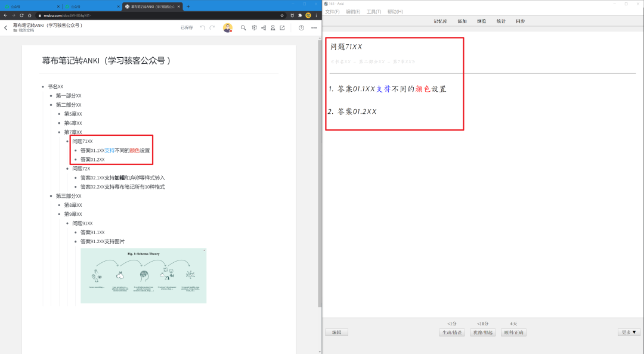Reload the Mubu page

pyautogui.click(x=21, y=15)
